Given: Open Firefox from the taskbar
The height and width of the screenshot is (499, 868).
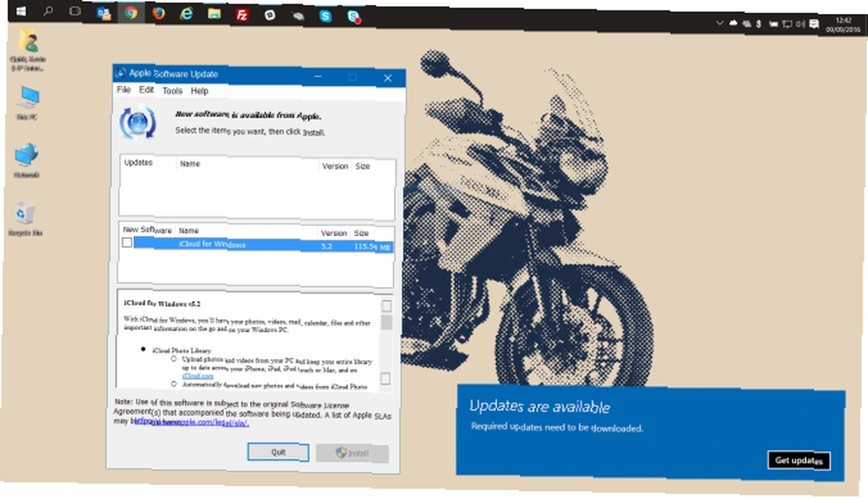Looking at the screenshot, I should [159, 13].
